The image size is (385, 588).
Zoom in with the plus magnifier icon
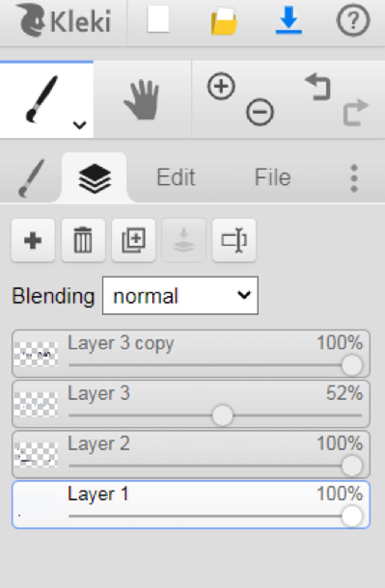[221, 86]
